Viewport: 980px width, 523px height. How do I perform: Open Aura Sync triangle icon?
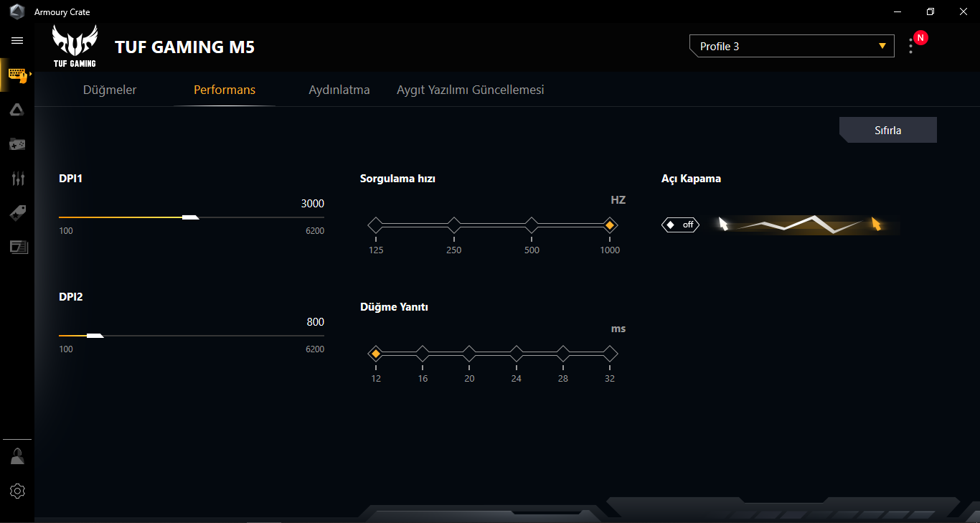[x=17, y=110]
